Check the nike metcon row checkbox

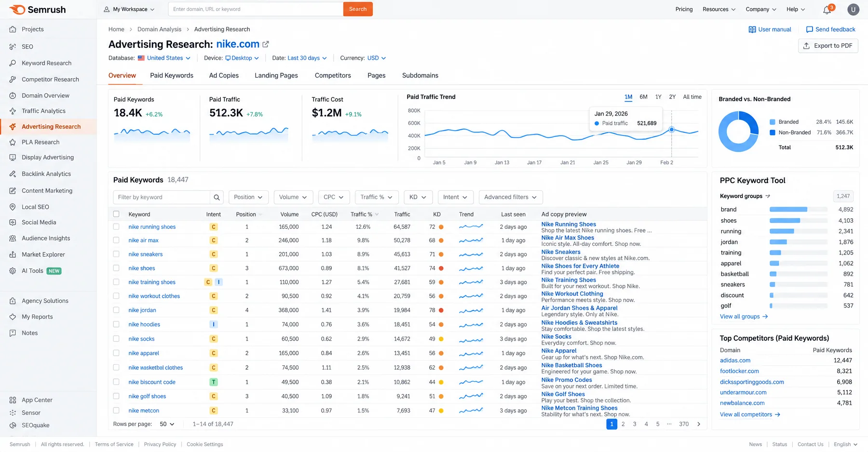coord(116,411)
